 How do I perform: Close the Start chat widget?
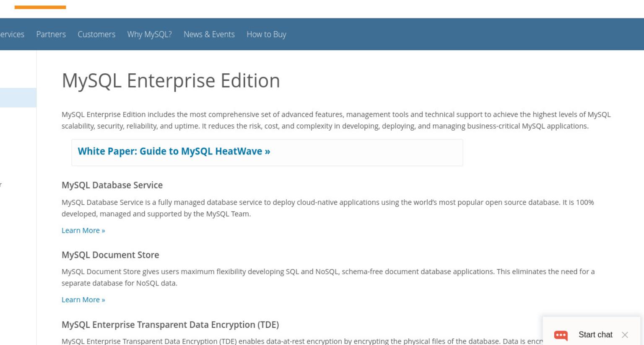[625, 335]
